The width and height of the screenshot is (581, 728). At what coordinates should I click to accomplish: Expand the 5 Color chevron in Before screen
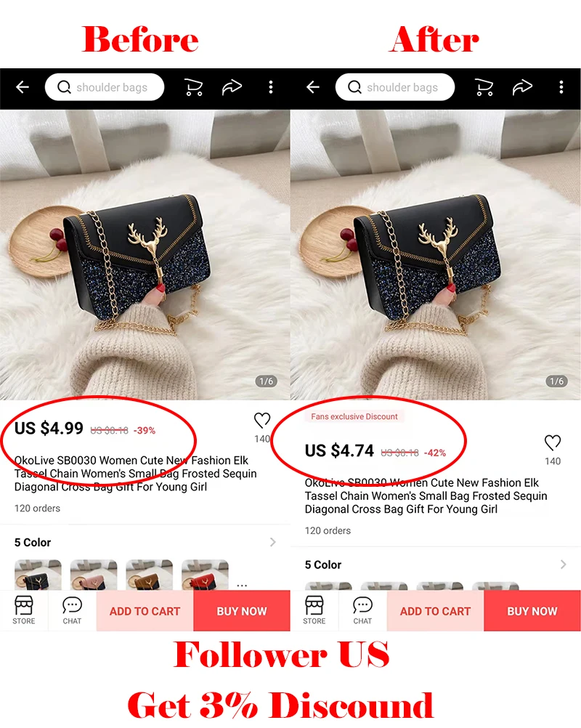(273, 542)
